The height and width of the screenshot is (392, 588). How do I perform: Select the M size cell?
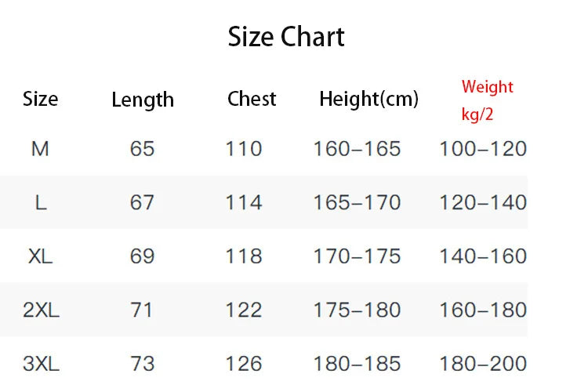click(x=40, y=149)
